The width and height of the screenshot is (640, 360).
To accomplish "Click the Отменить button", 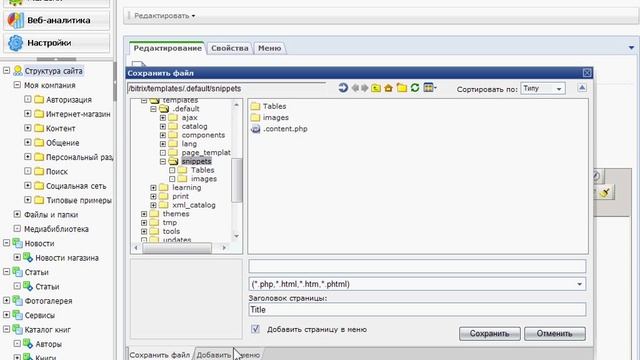I will coord(555,333).
